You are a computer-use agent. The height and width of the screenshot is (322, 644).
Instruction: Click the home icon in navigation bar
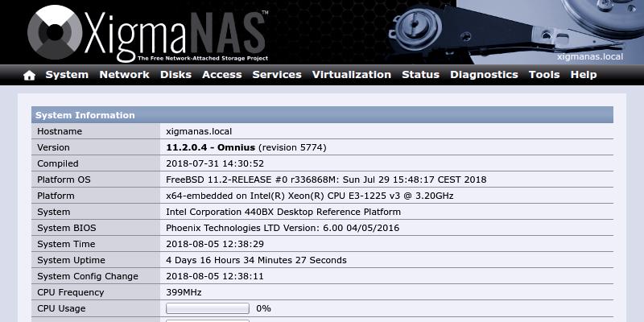[30, 75]
